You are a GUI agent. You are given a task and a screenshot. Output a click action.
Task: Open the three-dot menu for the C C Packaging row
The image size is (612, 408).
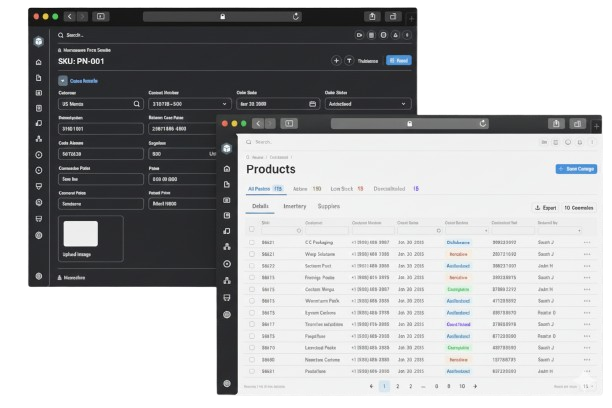point(587,242)
